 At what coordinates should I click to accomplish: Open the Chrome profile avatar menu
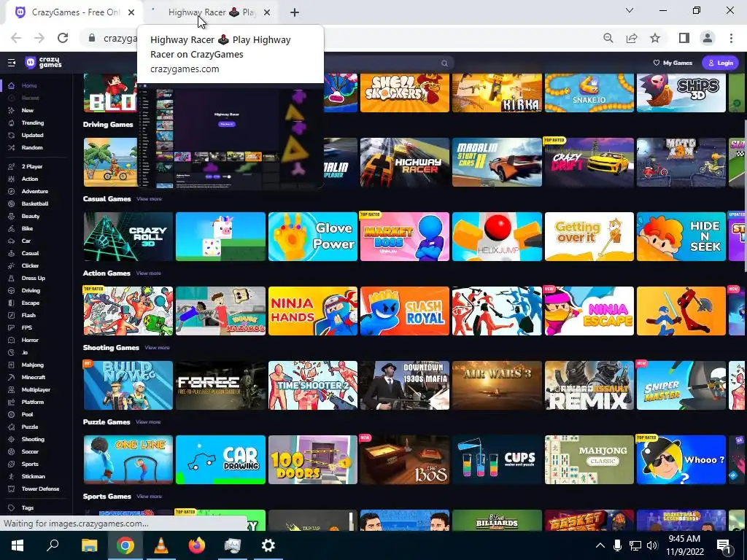[708, 38]
